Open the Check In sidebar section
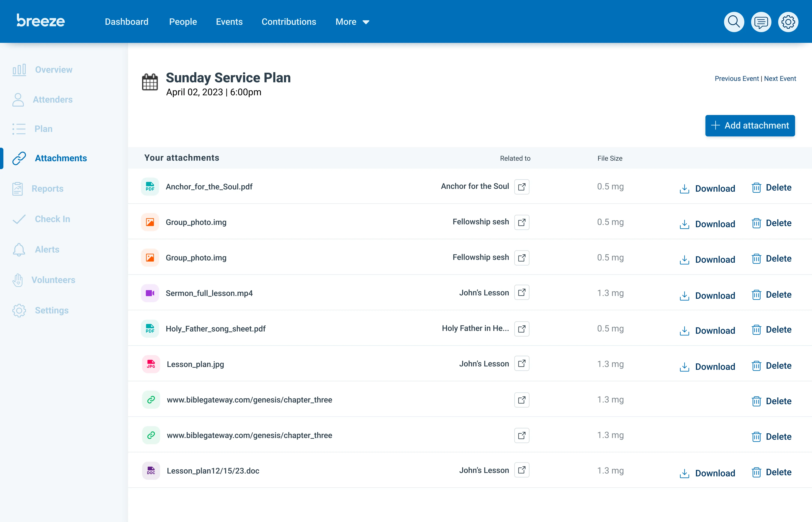812x522 pixels. (52, 219)
